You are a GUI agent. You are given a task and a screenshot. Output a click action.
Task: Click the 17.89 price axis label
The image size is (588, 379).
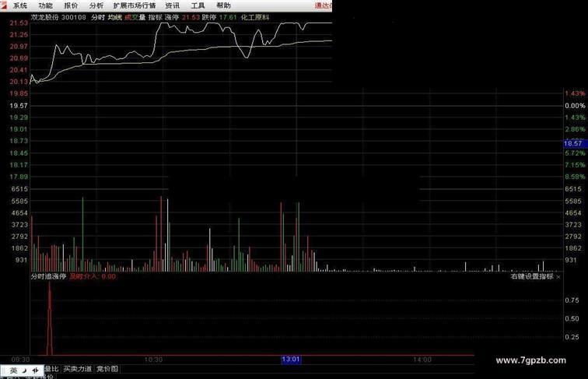(x=19, y=177)
